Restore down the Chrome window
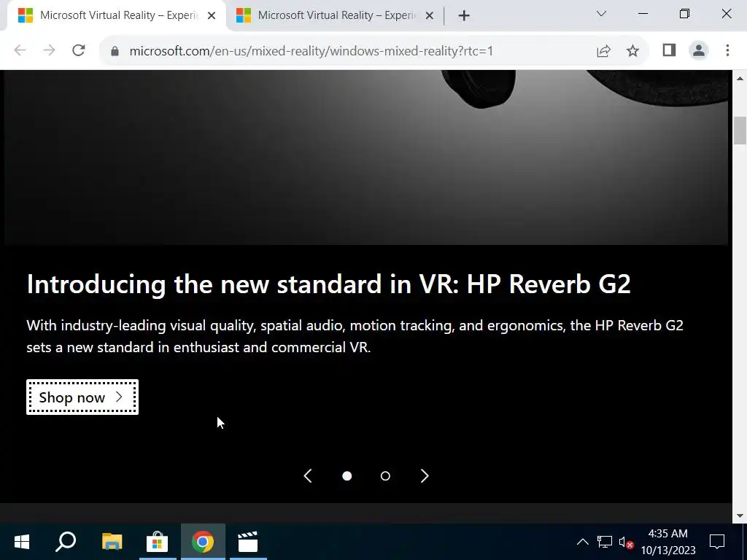Screen dimensions: 747x560 (x=684, y=14)
